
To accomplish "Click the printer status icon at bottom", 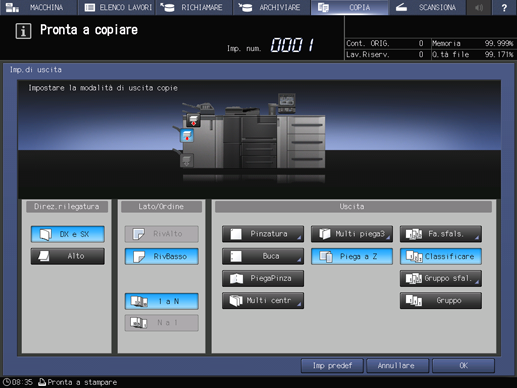I will [42, 382].
